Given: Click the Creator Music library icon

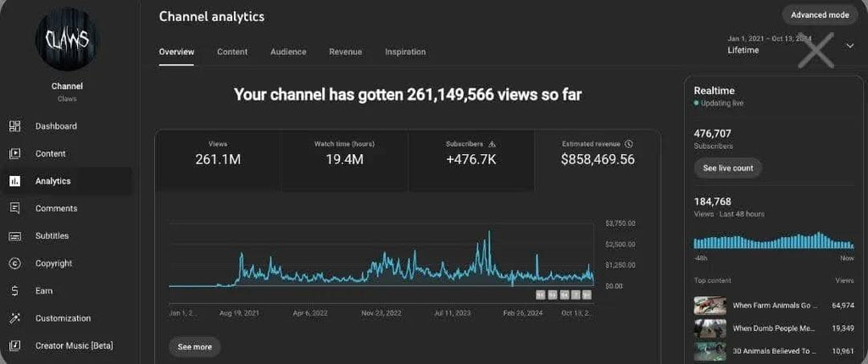Looking at the screenshot, I should coord(14,345).
